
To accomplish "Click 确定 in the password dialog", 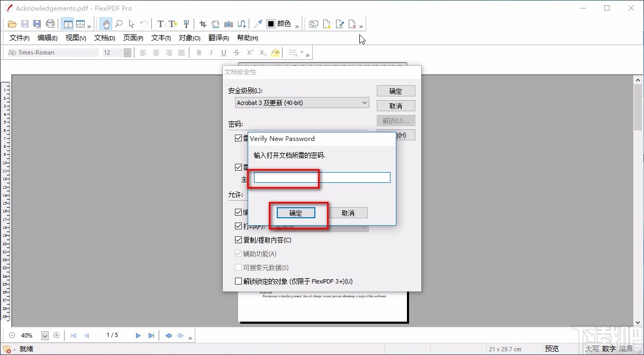I will (x=297, y=212).
